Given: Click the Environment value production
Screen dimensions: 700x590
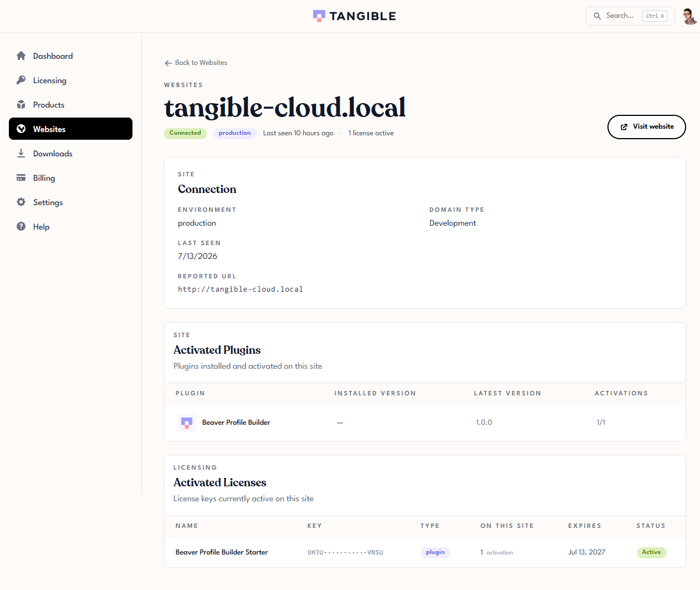Looking at the screenshot, I should [x=197, y=223].
